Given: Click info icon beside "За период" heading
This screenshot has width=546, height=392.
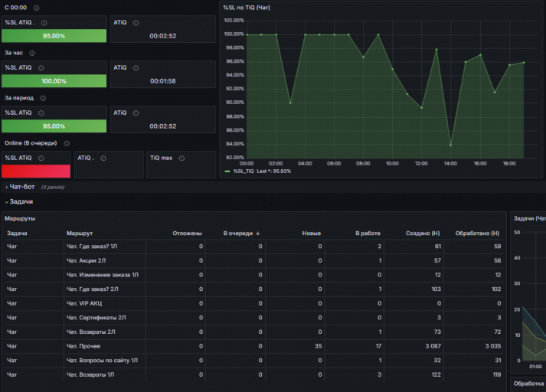Looking at the screenshot, I should [x=43, y=98].
